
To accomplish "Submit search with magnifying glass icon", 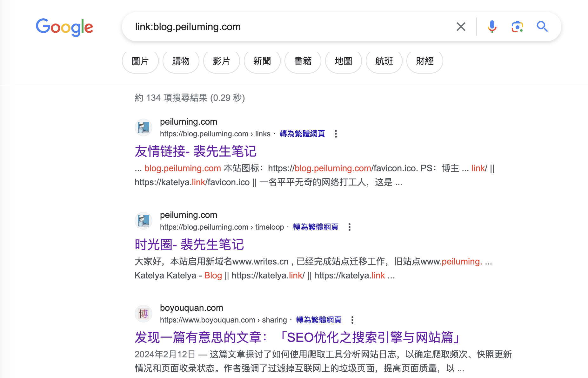I will 542,27.
